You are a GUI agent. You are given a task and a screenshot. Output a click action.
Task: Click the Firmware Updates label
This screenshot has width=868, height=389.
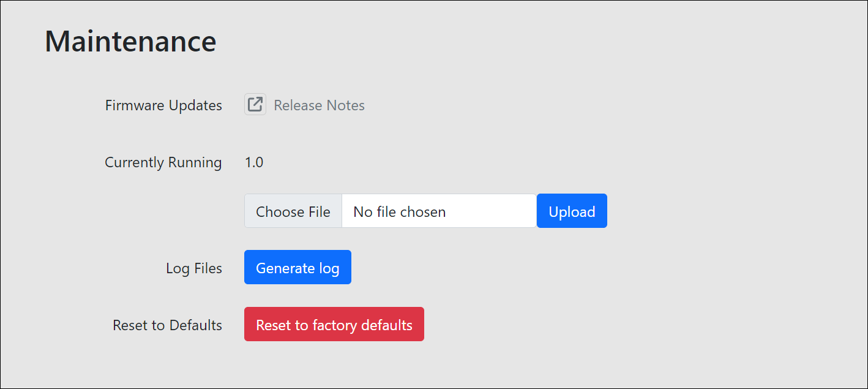tap(163, 105)
